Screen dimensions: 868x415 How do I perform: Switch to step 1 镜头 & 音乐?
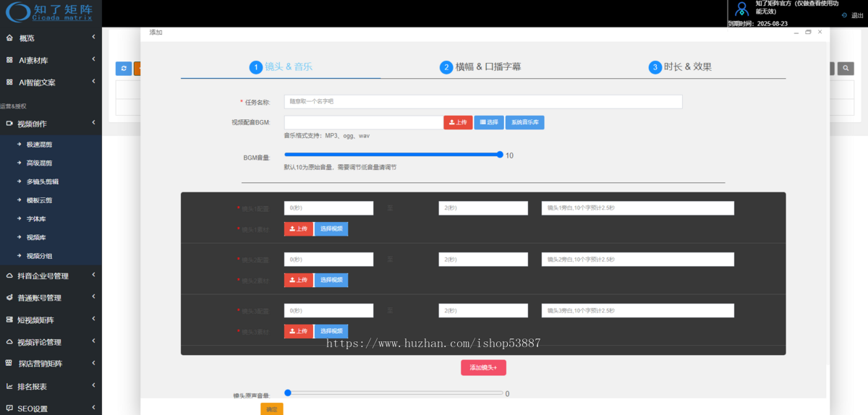[x=281, y=67]
